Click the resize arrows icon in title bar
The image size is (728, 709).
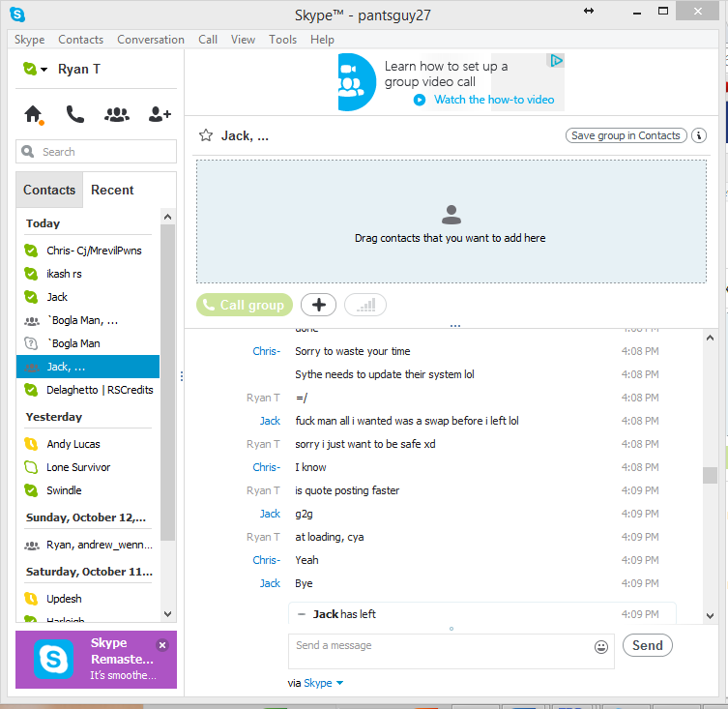coord(589,11)
